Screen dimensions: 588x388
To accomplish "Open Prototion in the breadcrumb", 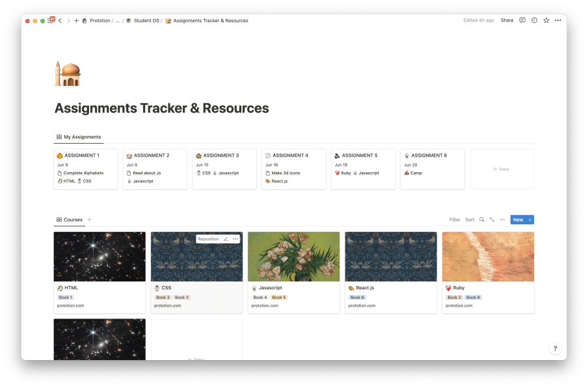I will tap(96, 21).
